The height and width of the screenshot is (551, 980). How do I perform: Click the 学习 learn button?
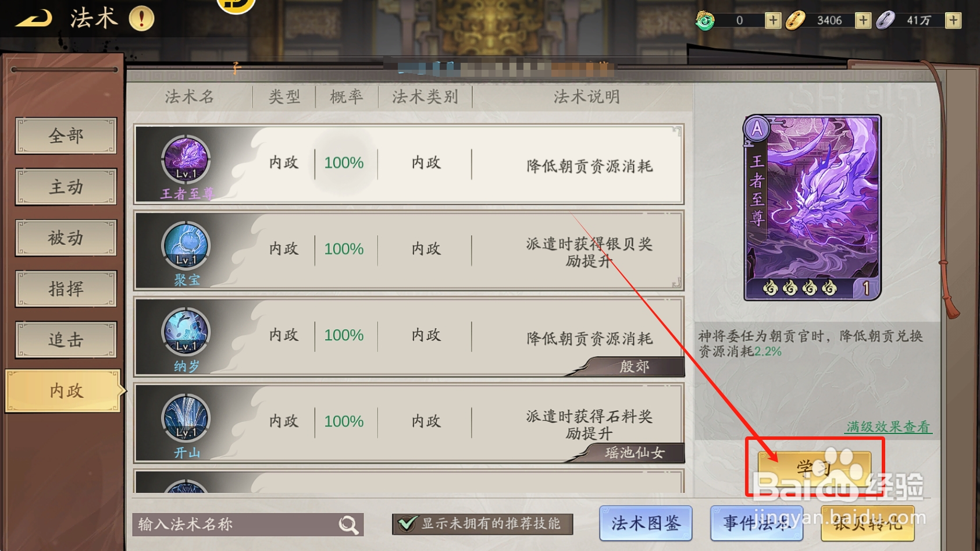click(814, 467)
